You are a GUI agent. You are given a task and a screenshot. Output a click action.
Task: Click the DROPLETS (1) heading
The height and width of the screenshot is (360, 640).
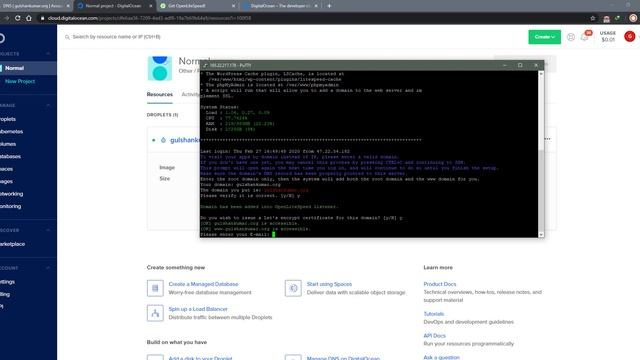162,115
